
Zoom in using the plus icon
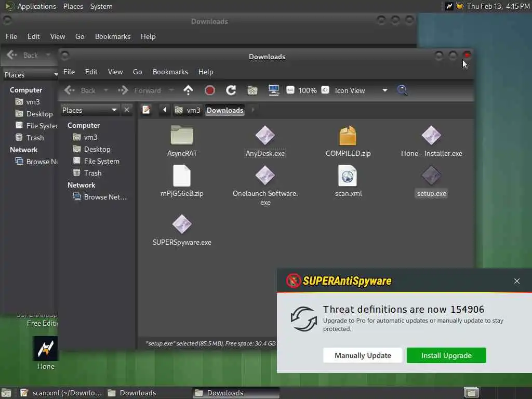tap(325, 90)
